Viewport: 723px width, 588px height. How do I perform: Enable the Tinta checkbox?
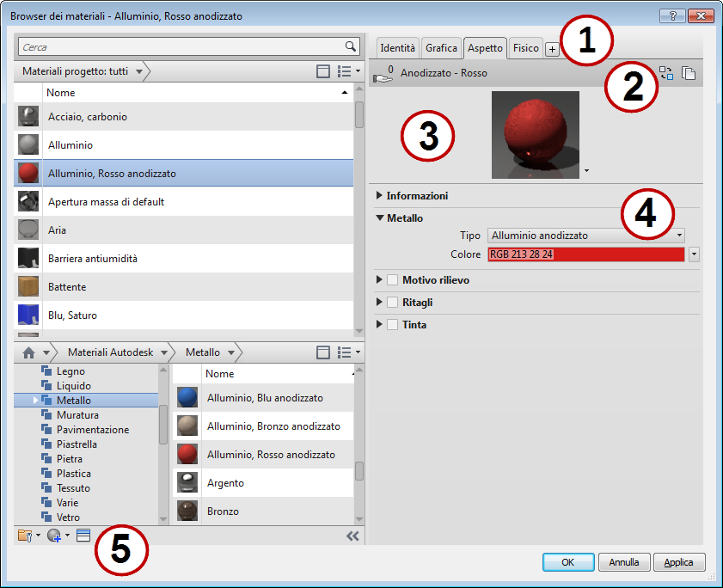[392, 324]
